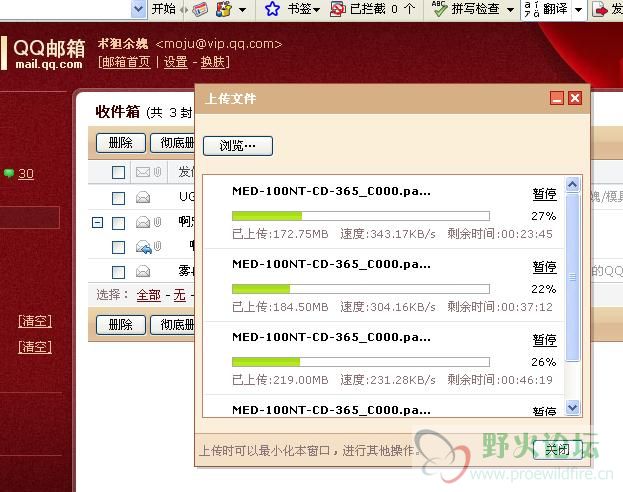
Task: Click the translate icon in toolbar
Action: coord(532,9)
